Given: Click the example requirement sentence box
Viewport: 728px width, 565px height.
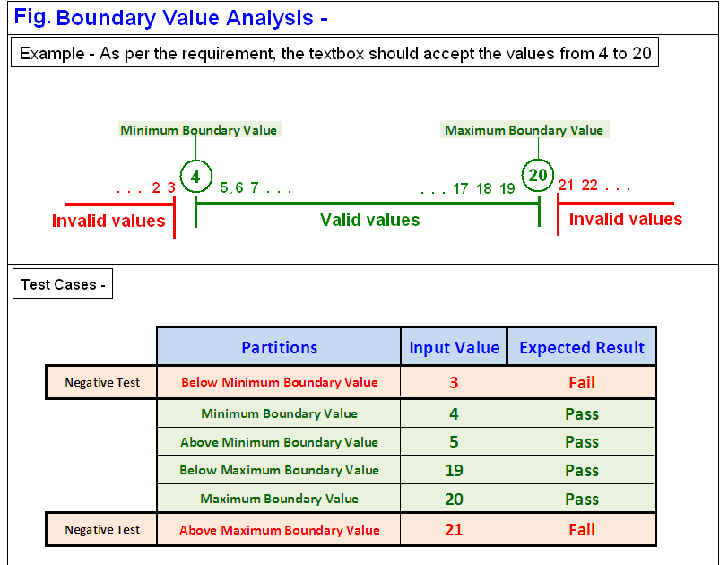Looking at the screenshot, I should pyautogui.click(x=334, y=52).
